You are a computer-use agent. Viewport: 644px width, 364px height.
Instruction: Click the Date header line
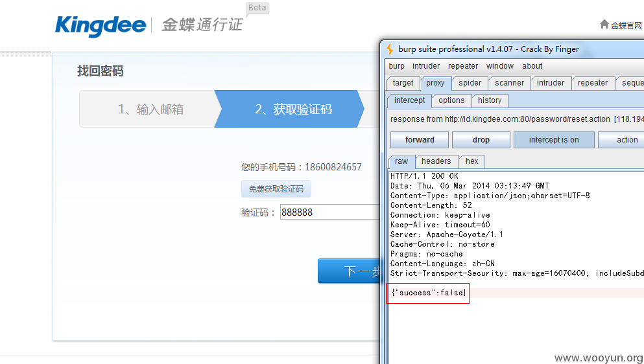pyautogui.click(x=470, y=186)
